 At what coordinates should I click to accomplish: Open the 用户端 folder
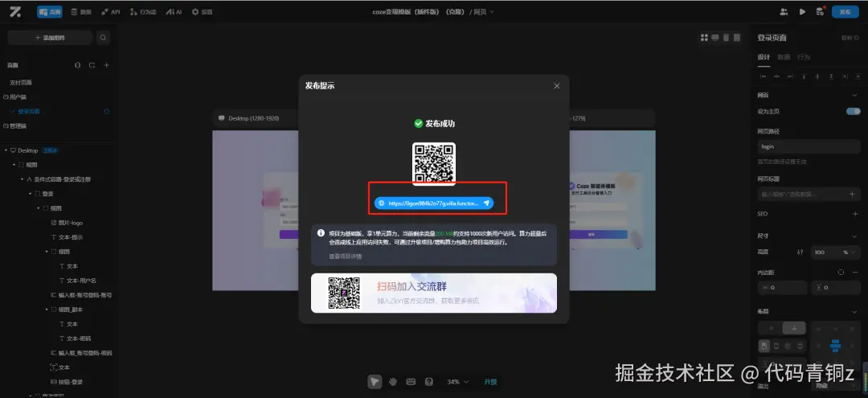(x=14, y=96)
